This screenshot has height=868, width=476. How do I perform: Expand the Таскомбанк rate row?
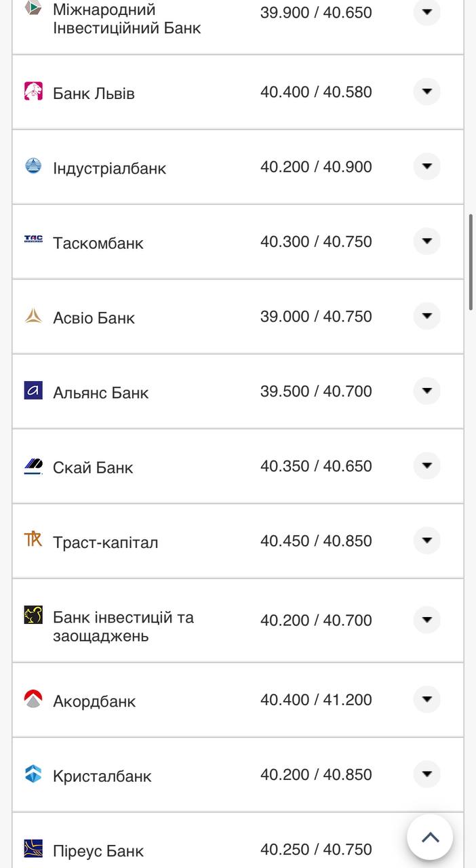coord(427,241)
